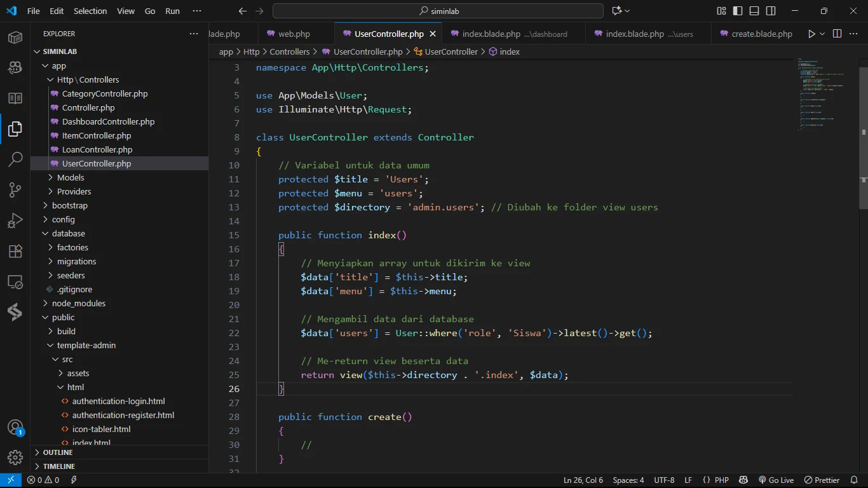Toggle the bottom Panel layout button
Image resolution: width=868 pixels, height=488 pixels.
(x=754, y=11)
